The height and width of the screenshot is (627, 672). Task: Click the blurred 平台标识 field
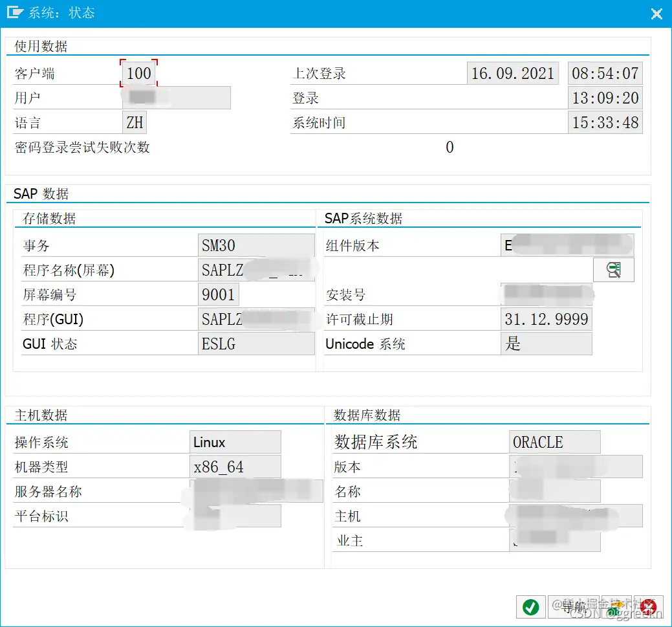(235, 516)
